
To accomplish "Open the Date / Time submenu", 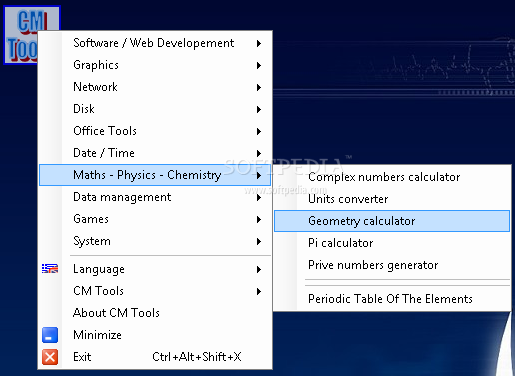I will (x=155, y=153).
